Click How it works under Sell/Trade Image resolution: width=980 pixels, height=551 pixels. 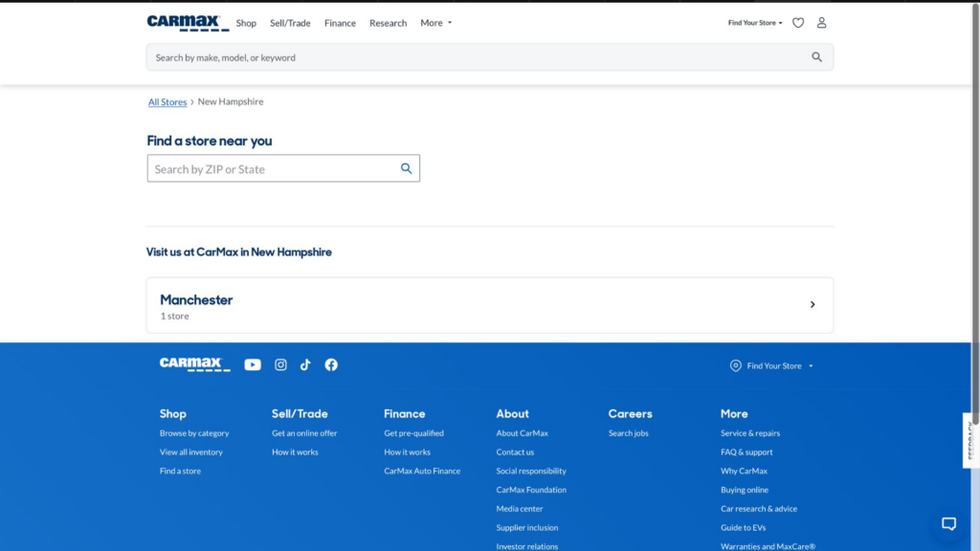[x=295, y=452]
